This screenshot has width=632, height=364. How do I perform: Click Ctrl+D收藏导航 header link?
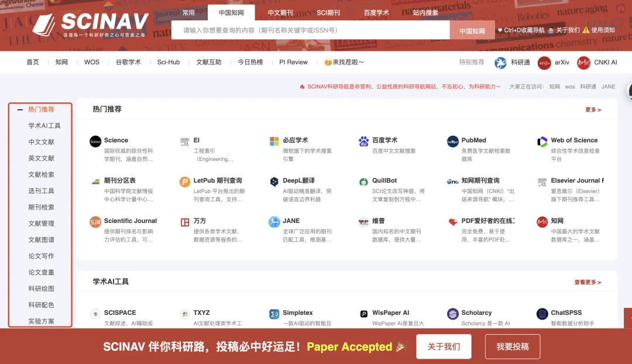(x=521, y=30)
